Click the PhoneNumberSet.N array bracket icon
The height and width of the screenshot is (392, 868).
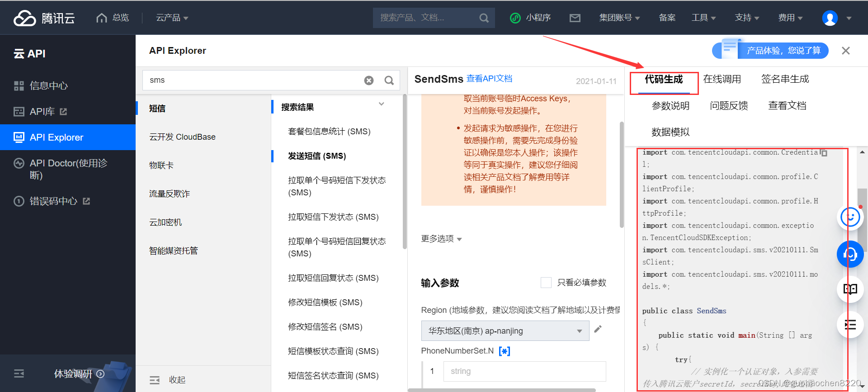[505, 351]
